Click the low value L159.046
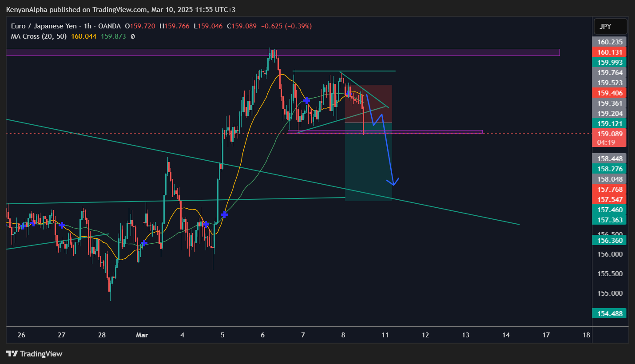 (208, 26)
